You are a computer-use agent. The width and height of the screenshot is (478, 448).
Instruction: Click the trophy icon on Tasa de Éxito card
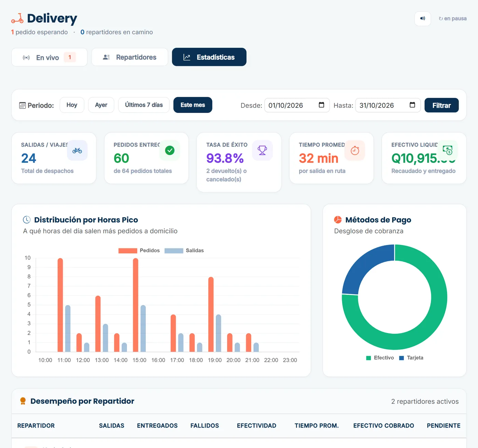(262, 150)
